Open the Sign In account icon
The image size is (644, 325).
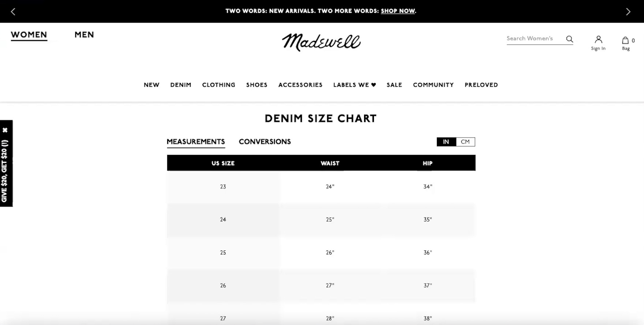click(598, 42)
